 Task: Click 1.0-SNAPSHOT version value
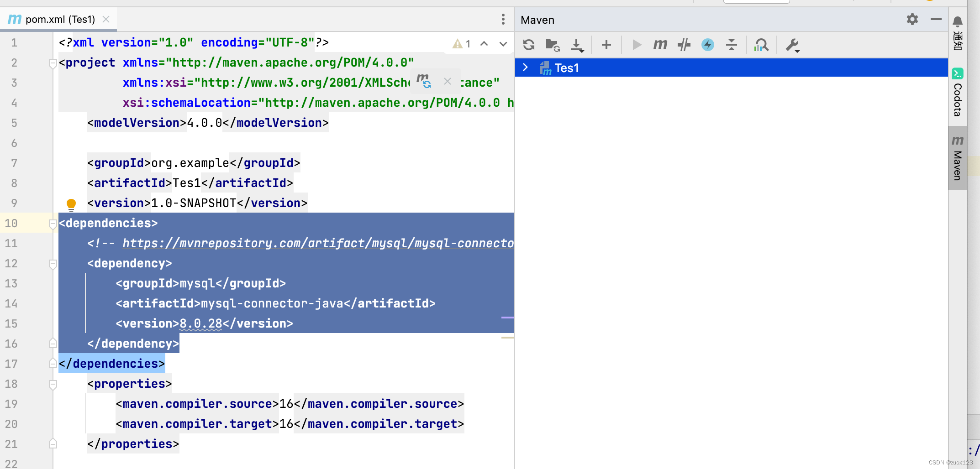coord(194,203)
